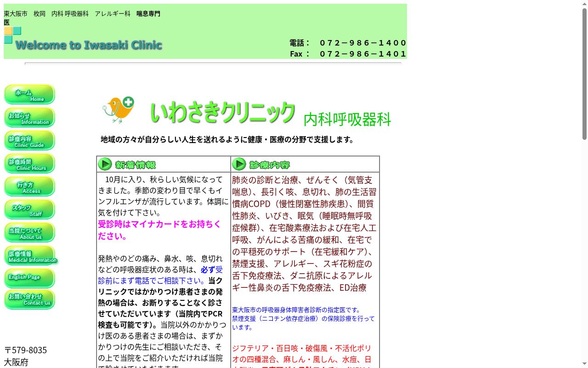The width and height of the screenshot is (588, 368).
Task: View 診療時間 Clinic Hours page
Action: point(29,163)
